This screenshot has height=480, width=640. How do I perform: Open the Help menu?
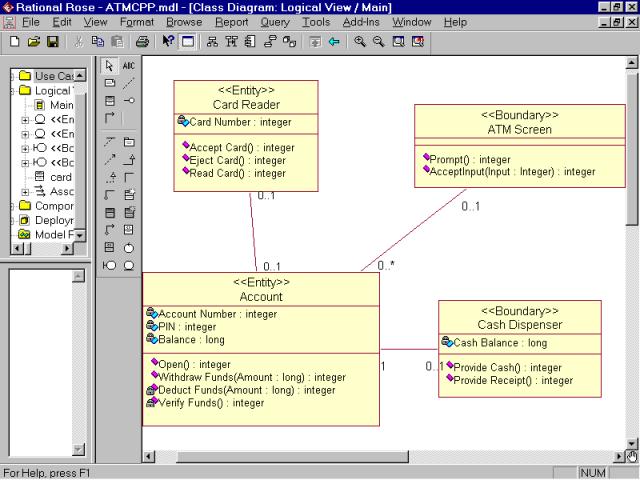[x=456, y=22]
